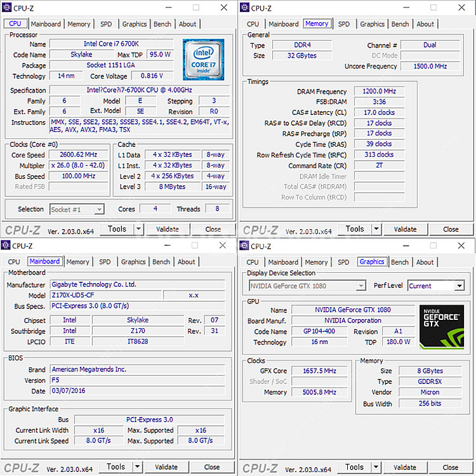Open Tools dropdown arrow in Mainboard window
Viewport: 476px width, 476px height.
click(x=137, y=466)
